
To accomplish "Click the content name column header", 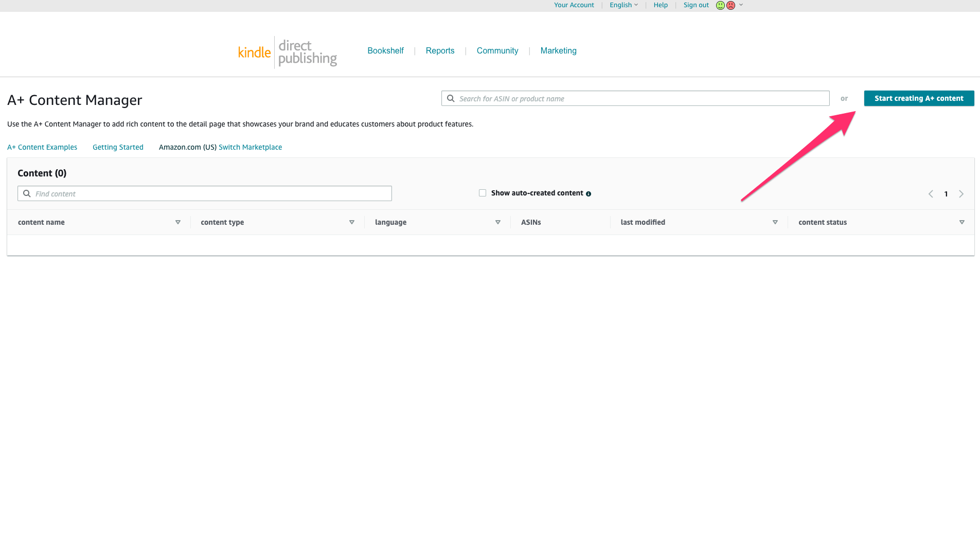I will tap(41, 222).
